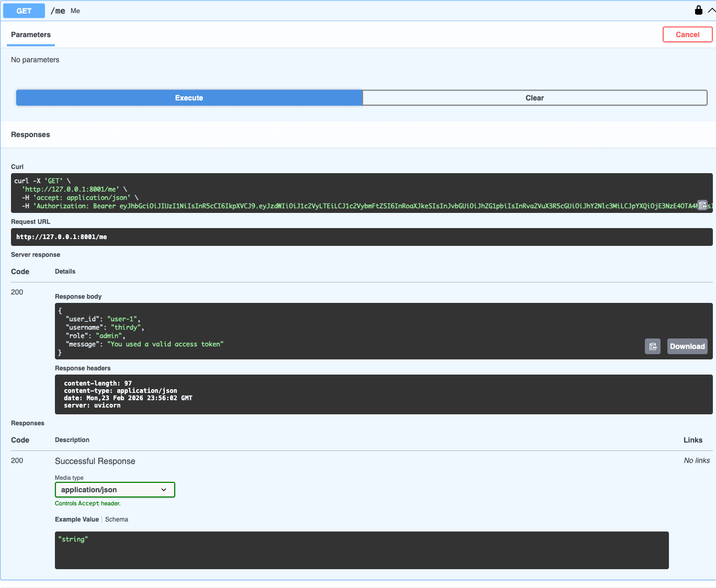Copy the curl command using clipboard icon
The height and width of the screenshot is (588, 716).
click(702, 205)
